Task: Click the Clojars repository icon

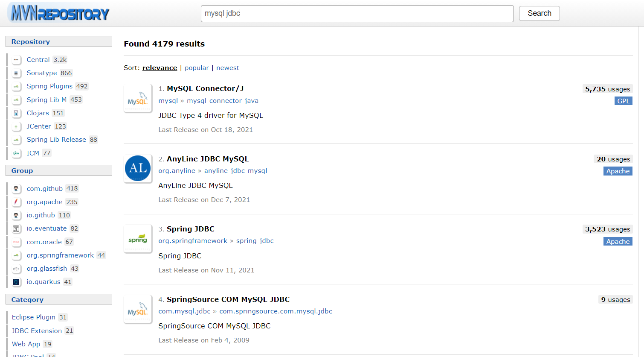Action: [16, 113]
